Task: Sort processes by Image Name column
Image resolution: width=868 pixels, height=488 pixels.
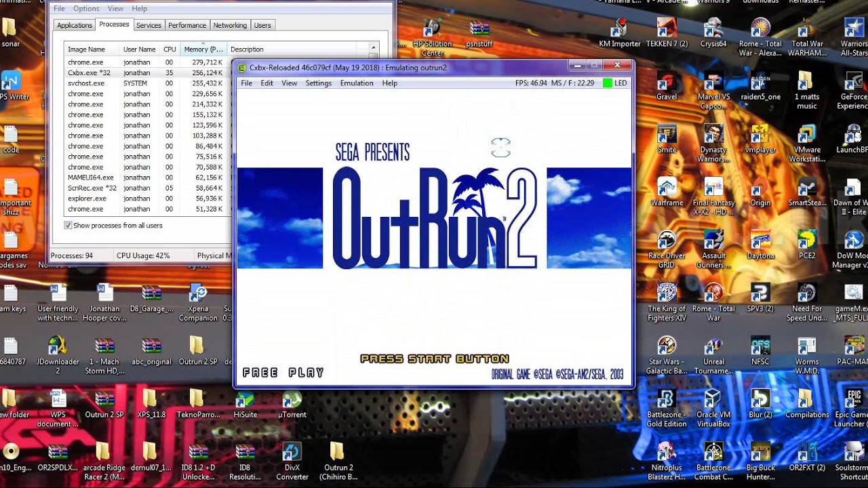Action: (92, 49)
